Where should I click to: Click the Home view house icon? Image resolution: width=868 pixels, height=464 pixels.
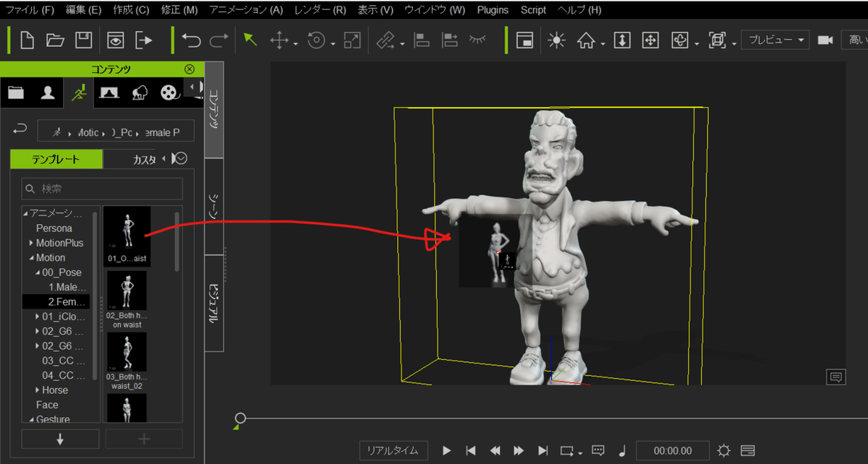[x=586, y=40]
